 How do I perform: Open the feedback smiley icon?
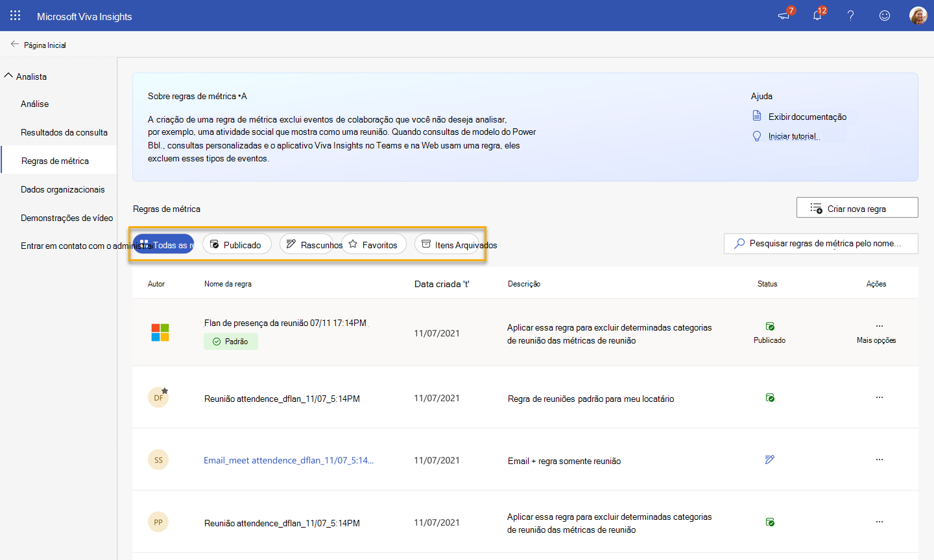point(884,15)
